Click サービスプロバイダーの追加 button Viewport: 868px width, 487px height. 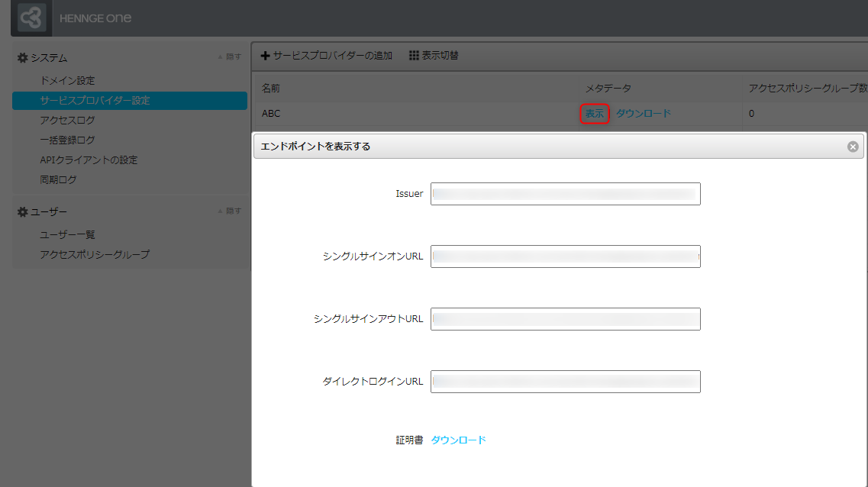tap(326, 55)
